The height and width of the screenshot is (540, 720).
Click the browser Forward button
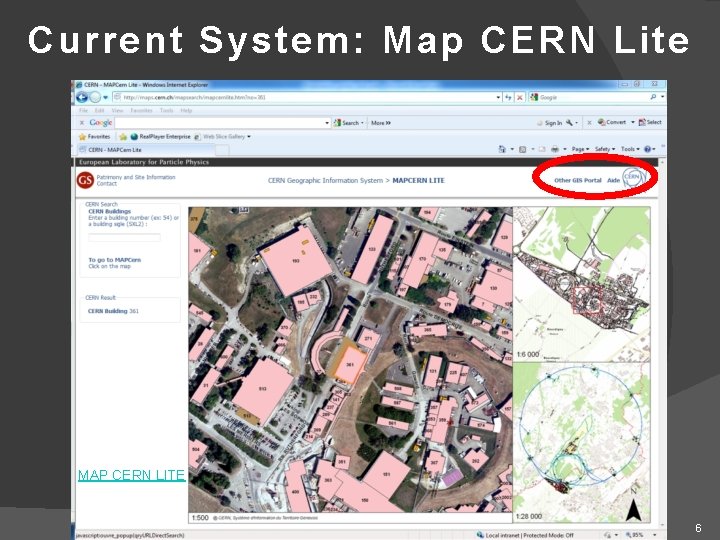pos(95,97)
